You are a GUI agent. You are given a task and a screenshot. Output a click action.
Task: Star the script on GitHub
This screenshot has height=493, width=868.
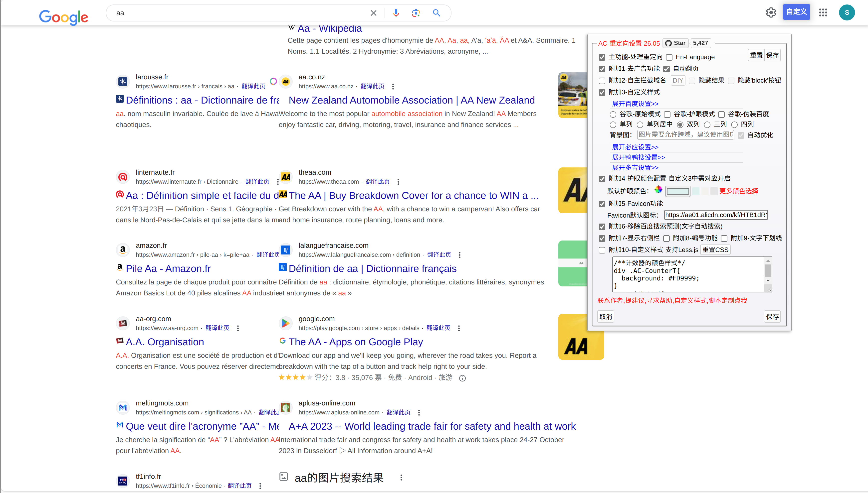point(675,43)
